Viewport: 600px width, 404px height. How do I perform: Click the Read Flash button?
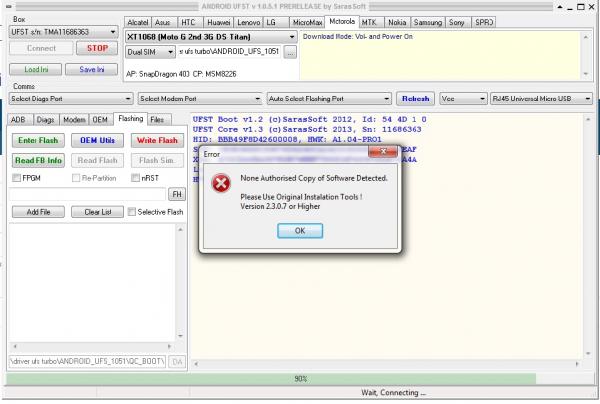[x=97, y=160]
